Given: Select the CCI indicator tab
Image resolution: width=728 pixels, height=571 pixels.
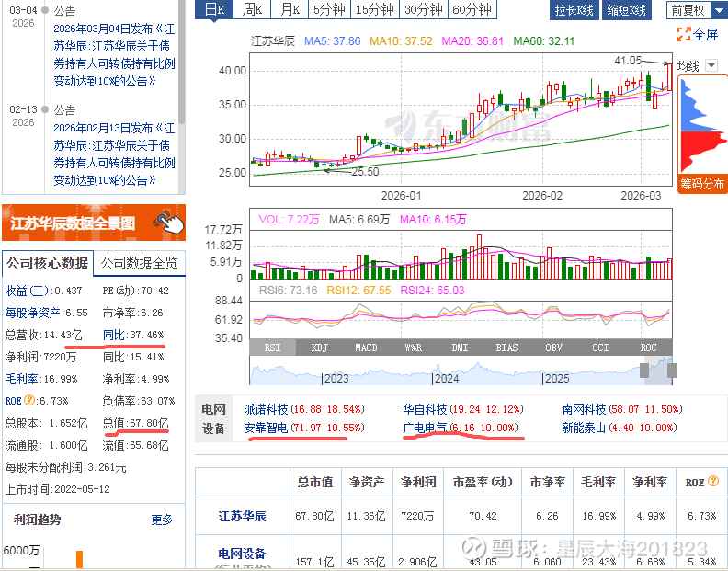Looking at the screenshot, I should [601, 348].
